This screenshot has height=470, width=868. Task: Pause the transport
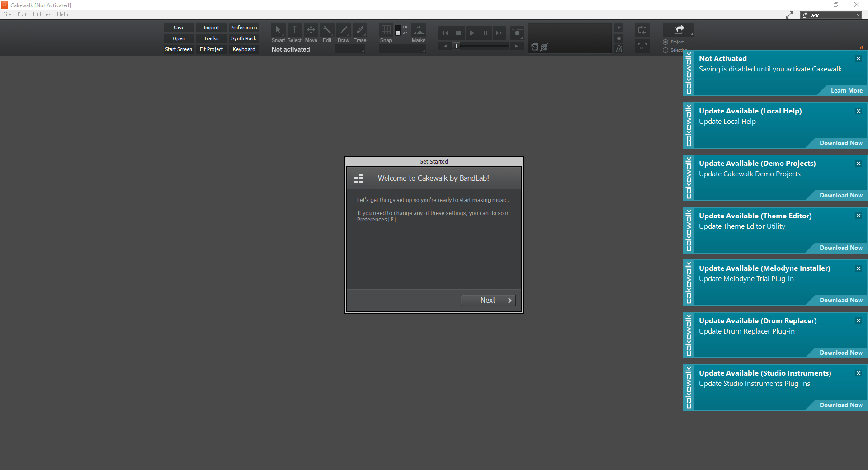(x=486, y=33)
